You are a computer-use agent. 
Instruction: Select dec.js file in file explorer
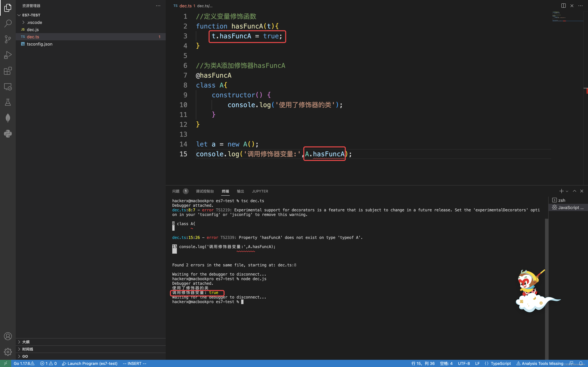point(33,29)
